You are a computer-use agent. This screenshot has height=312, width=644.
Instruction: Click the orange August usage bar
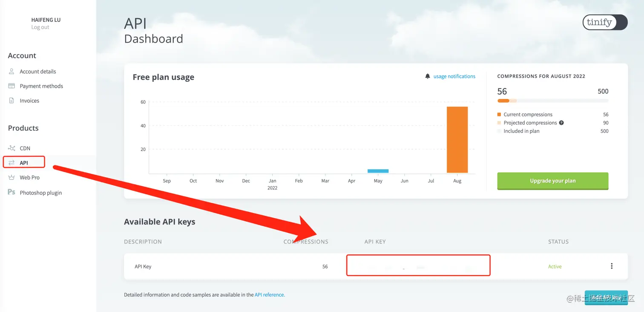457,140
